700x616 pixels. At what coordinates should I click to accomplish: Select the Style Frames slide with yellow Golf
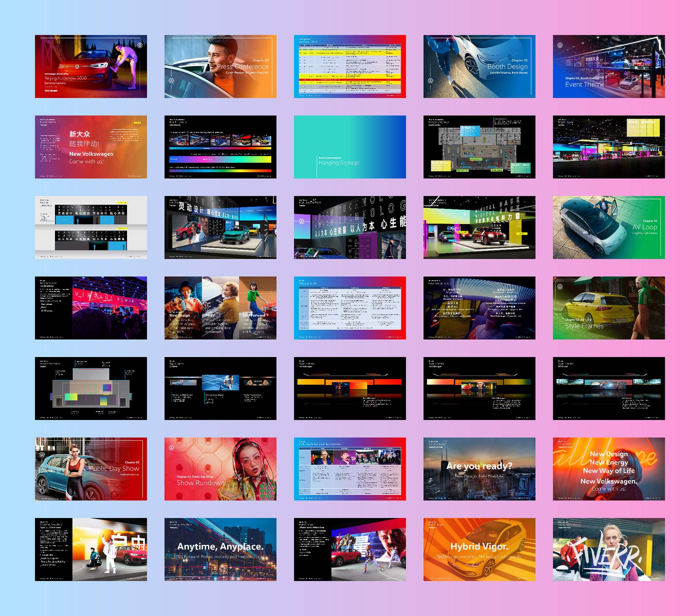608,308
